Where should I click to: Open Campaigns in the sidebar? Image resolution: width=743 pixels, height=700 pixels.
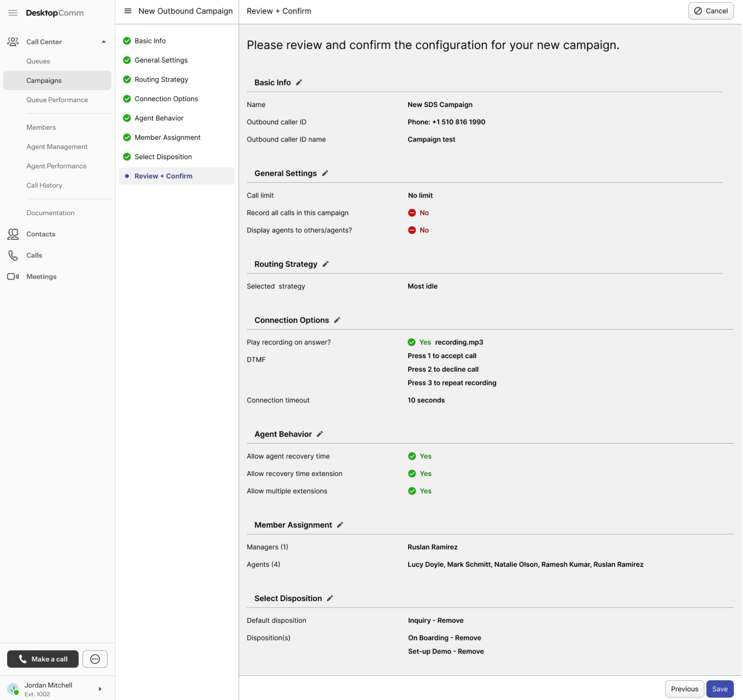(44, 80)
